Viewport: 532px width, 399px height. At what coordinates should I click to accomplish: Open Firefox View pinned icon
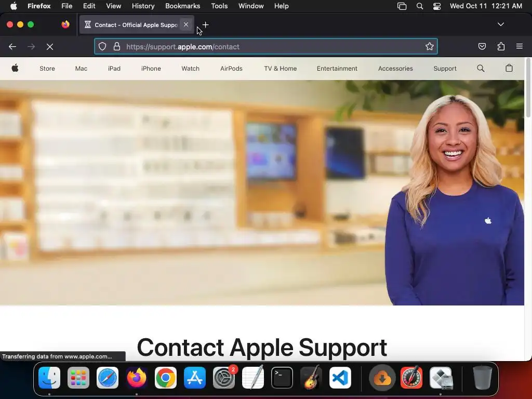tap(65, 24)
